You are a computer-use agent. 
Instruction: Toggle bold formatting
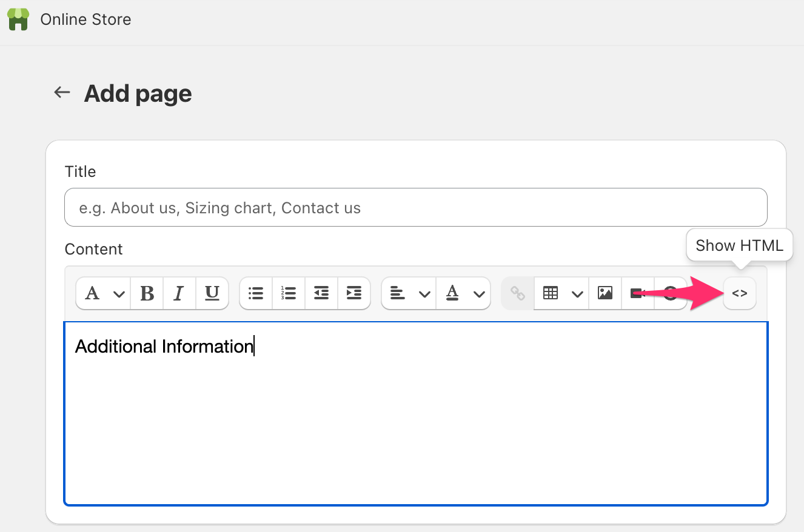[x=147, y=293]
